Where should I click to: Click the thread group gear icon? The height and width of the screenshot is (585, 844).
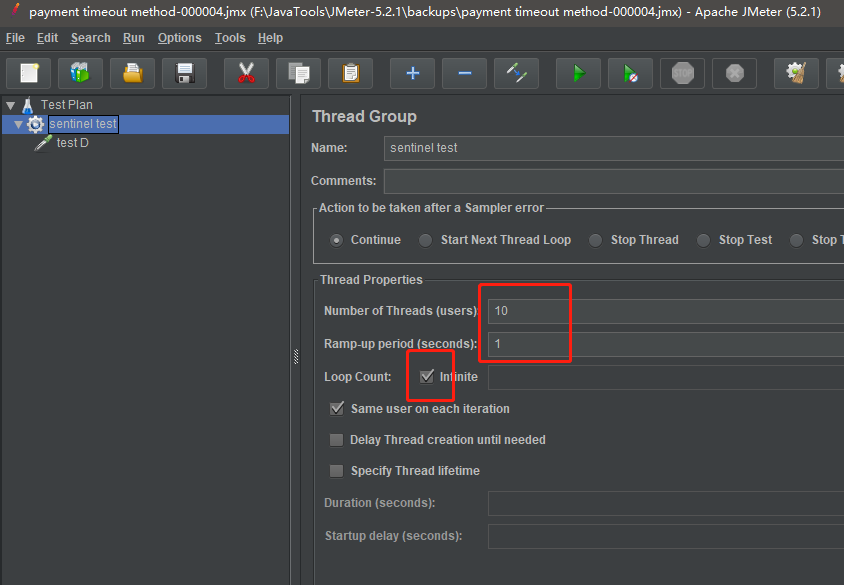(36, 124)
